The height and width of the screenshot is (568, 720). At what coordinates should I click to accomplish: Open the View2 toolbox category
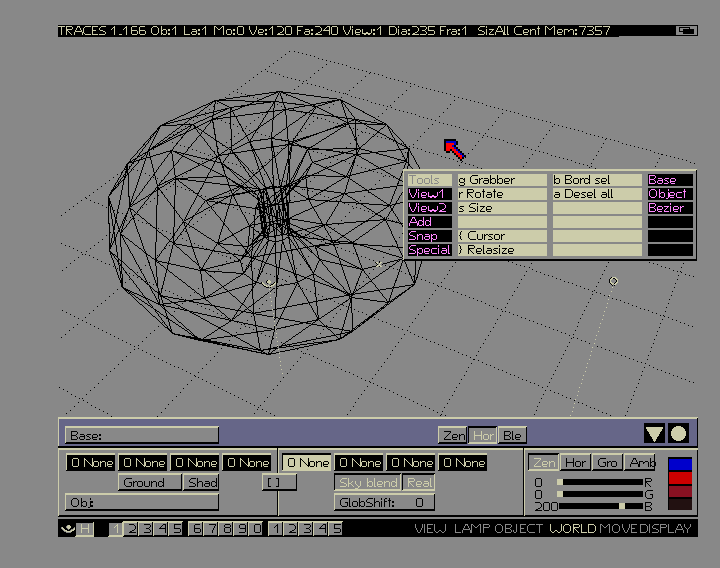click(x=429, y=208)
